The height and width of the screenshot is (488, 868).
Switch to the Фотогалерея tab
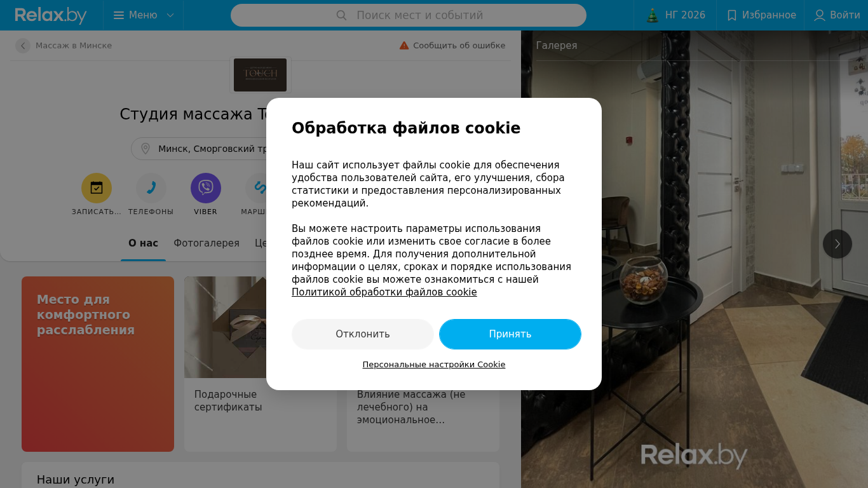207,243
